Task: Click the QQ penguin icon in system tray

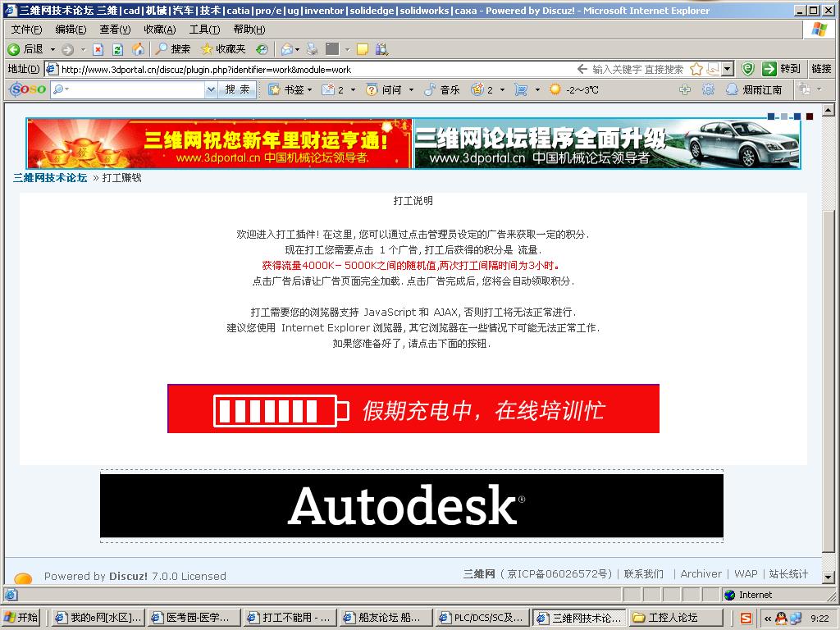Action: (781, 618)
